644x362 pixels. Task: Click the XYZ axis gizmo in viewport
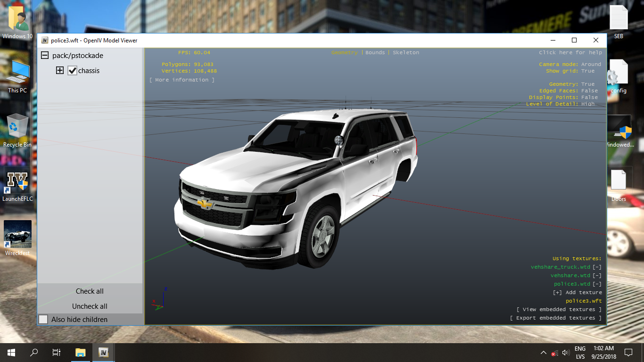pyautogui.click(x=159, y=298)
